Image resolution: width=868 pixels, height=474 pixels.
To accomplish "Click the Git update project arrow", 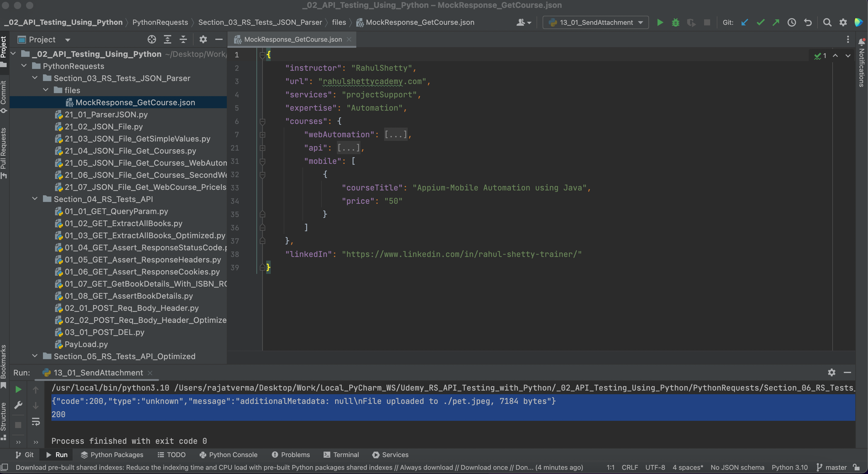I will pos(745,23).
